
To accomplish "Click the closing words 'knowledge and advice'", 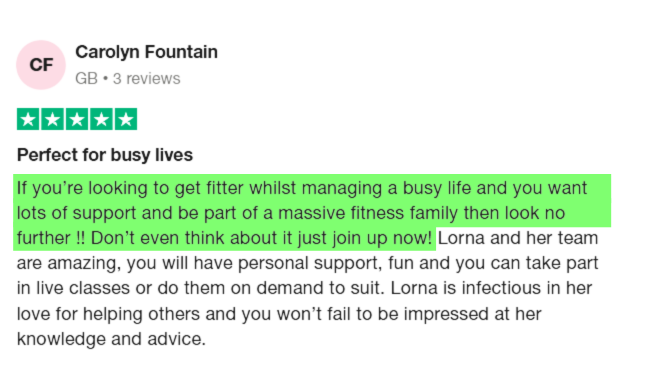I will tap(111, 339).
